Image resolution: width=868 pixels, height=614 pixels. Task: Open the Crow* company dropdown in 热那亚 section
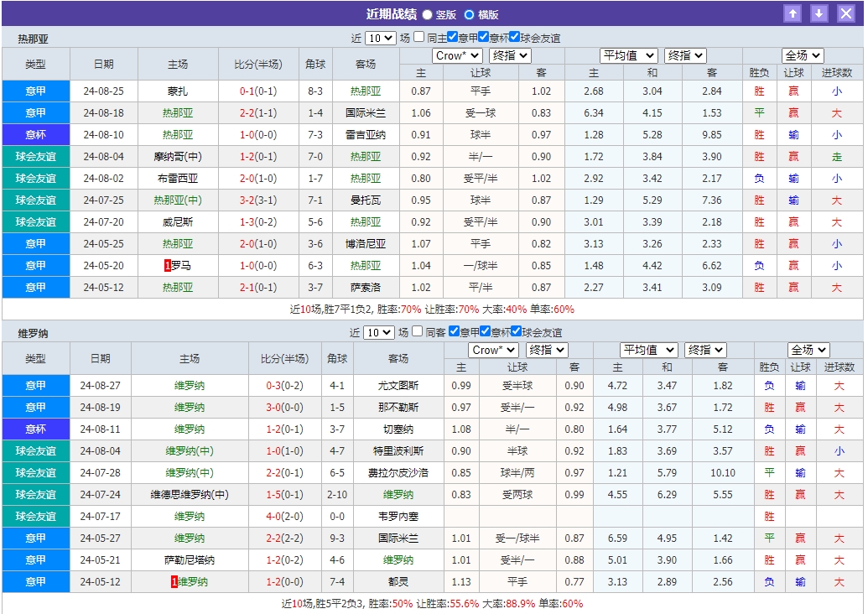point(456,55)
